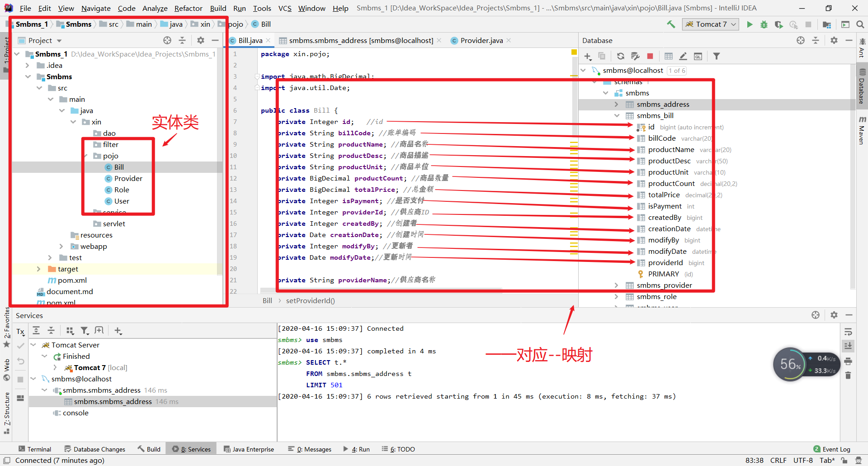
Task: Open the Tomcat 7 run configuration dropdown
Action: 710,24
